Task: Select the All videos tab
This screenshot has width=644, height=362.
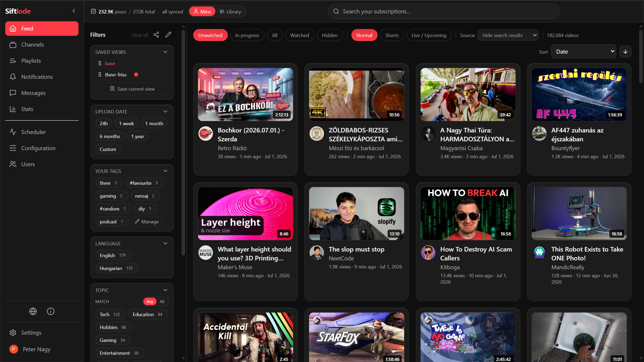Action: click(275, 35)
